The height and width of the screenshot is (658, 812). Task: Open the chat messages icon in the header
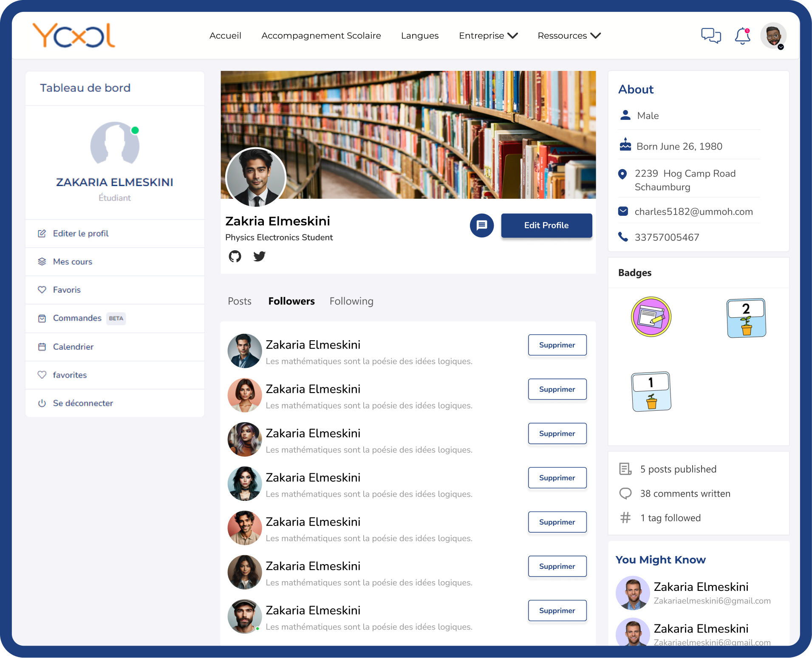tap(711, 36)
